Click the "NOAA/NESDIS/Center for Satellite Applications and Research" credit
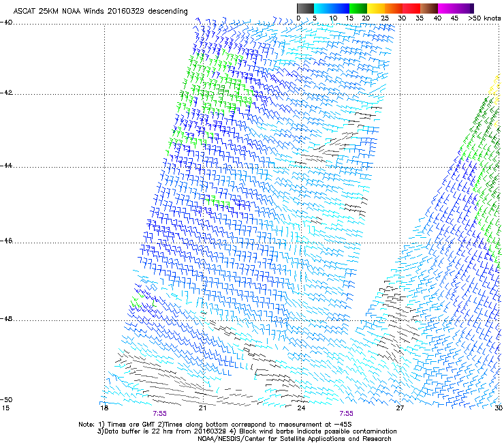 (x=294, y=439)
